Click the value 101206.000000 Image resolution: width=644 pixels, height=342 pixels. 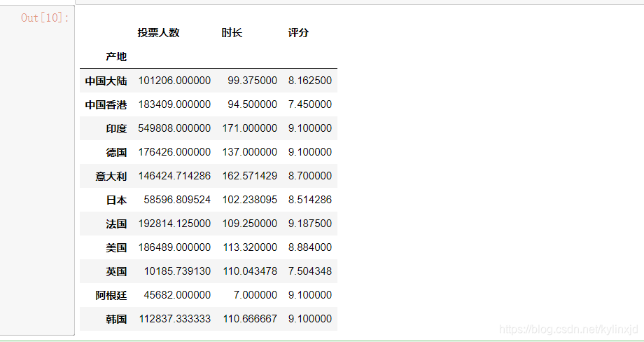pyautogui.click(x=174, y=81)
